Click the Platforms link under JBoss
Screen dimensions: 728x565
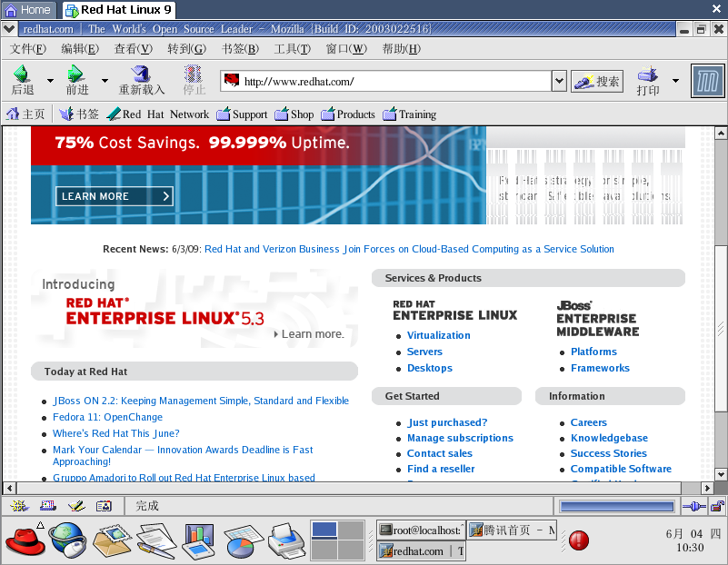(593, 352)
